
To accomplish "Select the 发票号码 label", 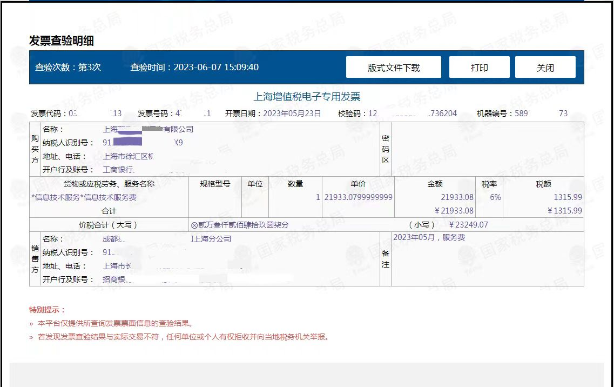I will pyautogui.click(x=155, y=114).
